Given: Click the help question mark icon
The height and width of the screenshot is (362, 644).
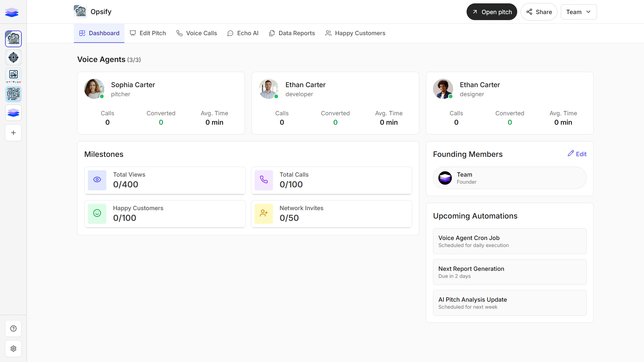Looking at the screenshot, I should pos(13,328).
